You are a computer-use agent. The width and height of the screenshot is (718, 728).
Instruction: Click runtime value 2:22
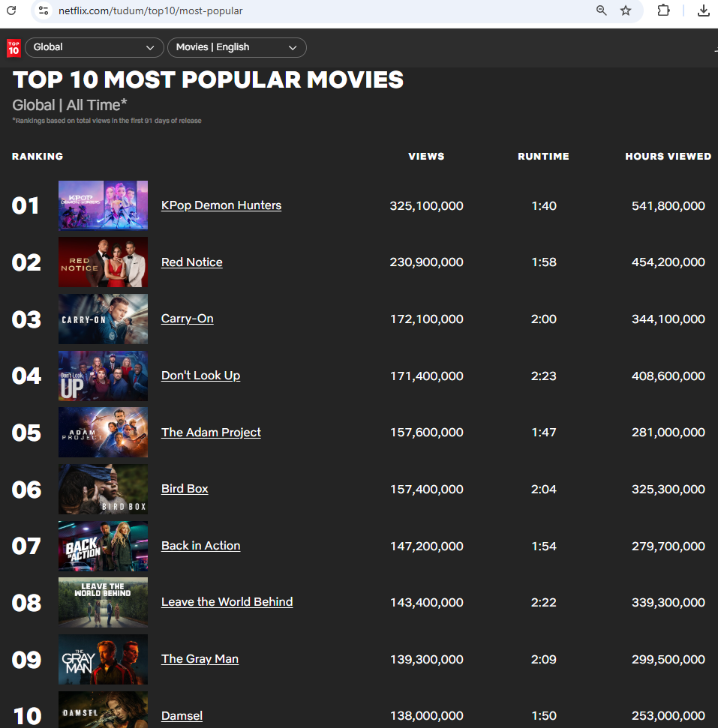point(544,602)
